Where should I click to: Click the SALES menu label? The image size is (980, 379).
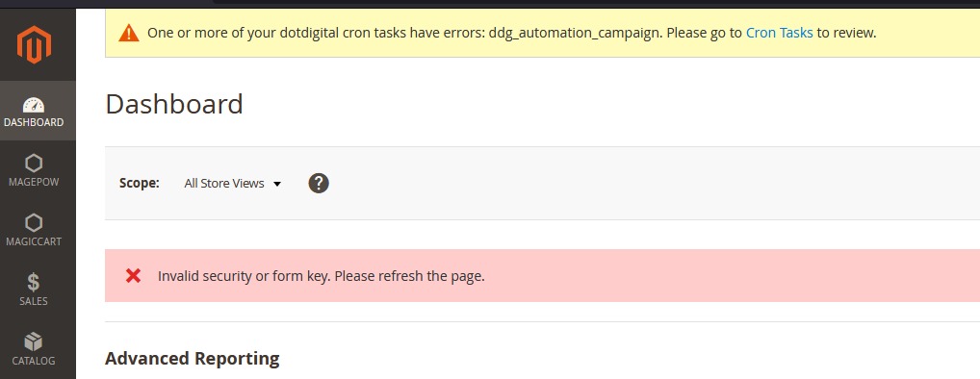34,301
